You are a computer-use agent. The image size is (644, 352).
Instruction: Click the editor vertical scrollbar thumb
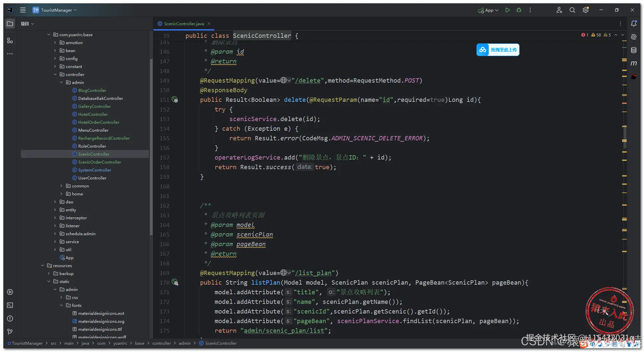(x=625, y=137)
